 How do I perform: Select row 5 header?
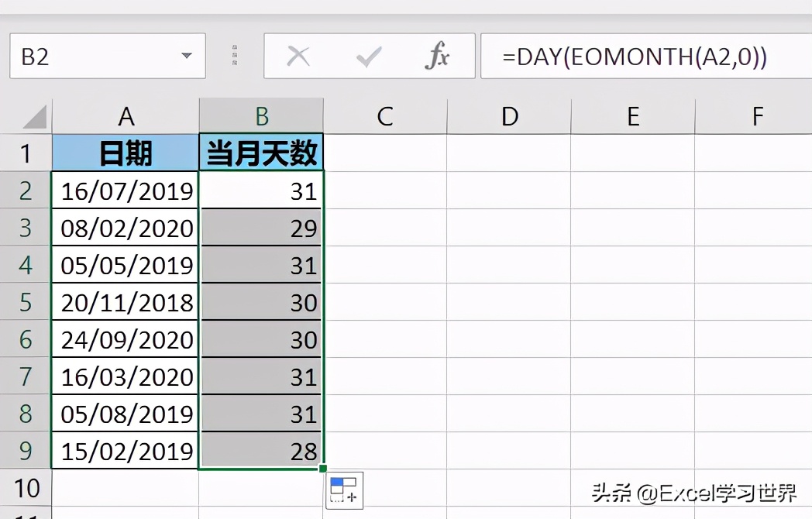[x=26, y=302]
